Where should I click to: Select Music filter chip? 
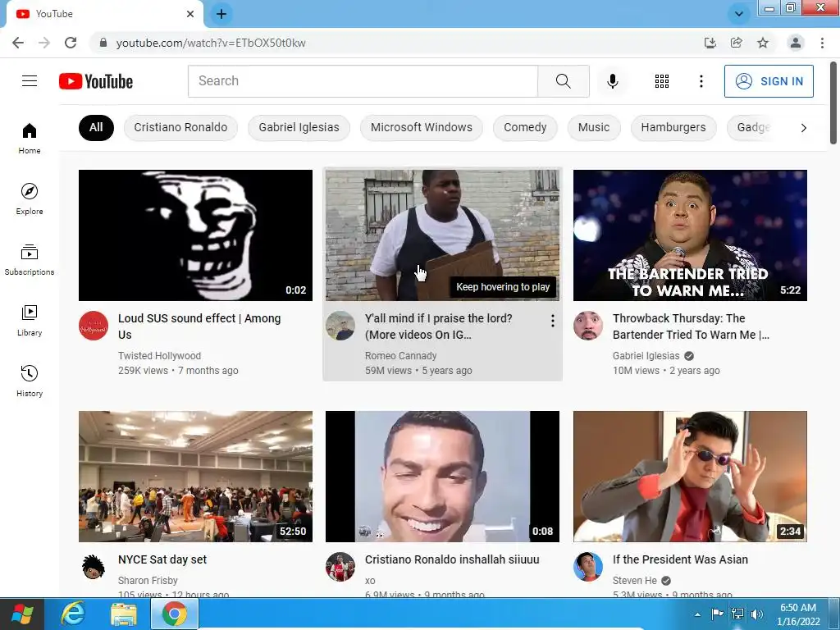pos(594,127)
